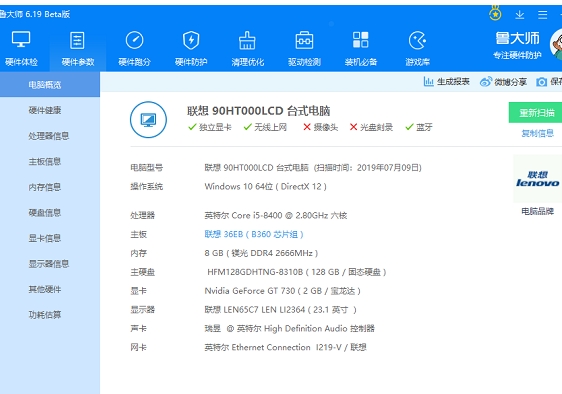Click the camera screenshot save icon
The image size is (562, 394).
(542, 82)
